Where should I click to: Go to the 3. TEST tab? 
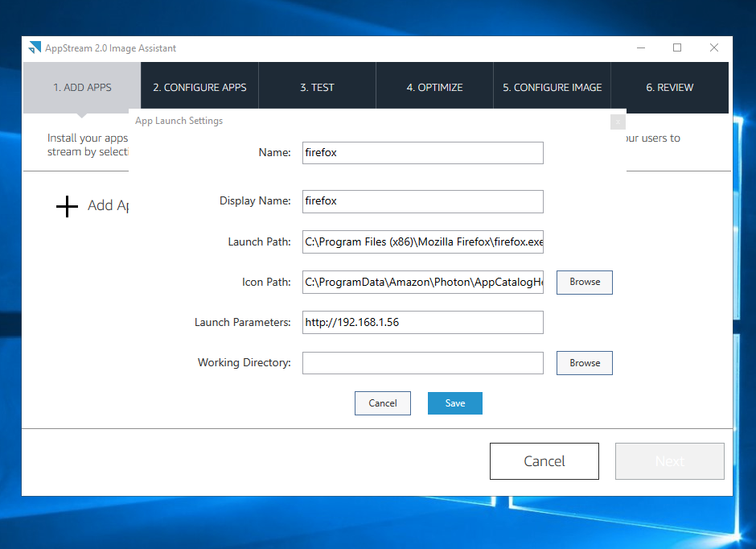pyautogui.click(x=317, y=87)
